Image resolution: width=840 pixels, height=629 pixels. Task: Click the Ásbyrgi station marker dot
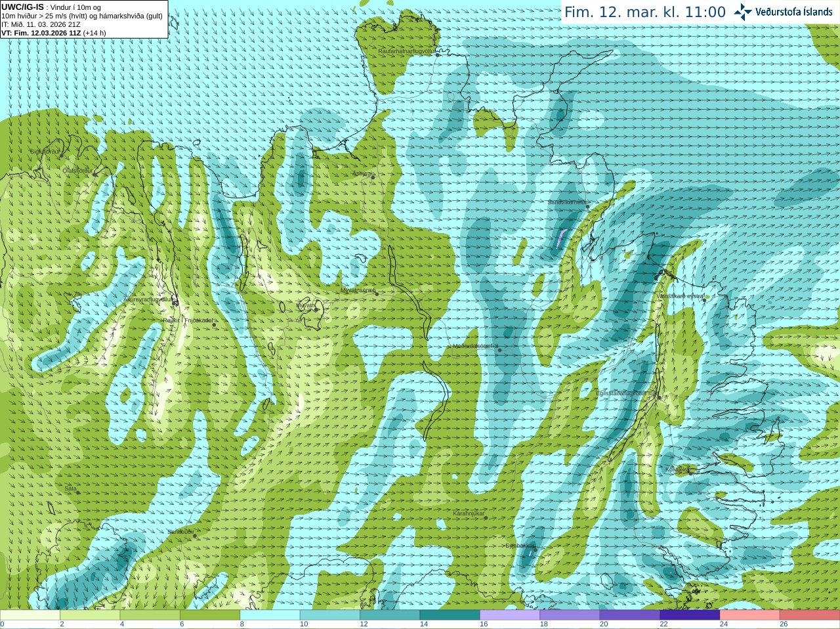373,177
